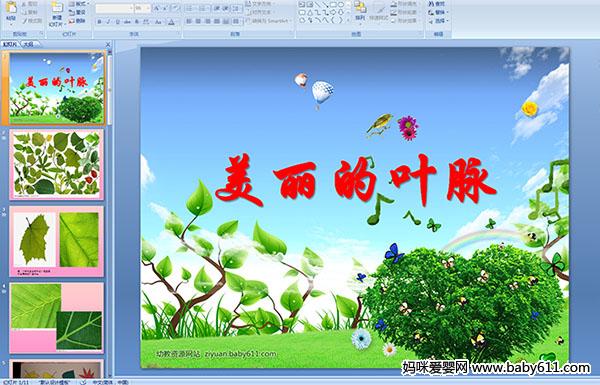600x385 pixels.
Task: Open the font name dropdown
Action: tap(131, 8)
